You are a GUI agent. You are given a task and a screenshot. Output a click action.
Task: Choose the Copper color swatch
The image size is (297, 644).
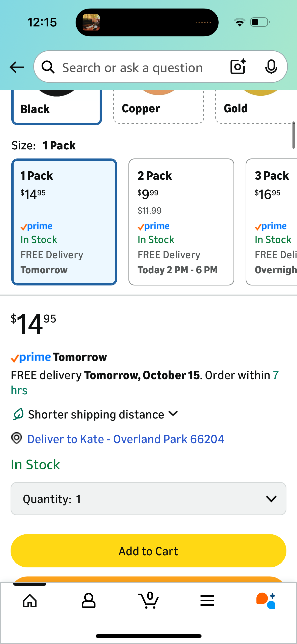(159, 107)
